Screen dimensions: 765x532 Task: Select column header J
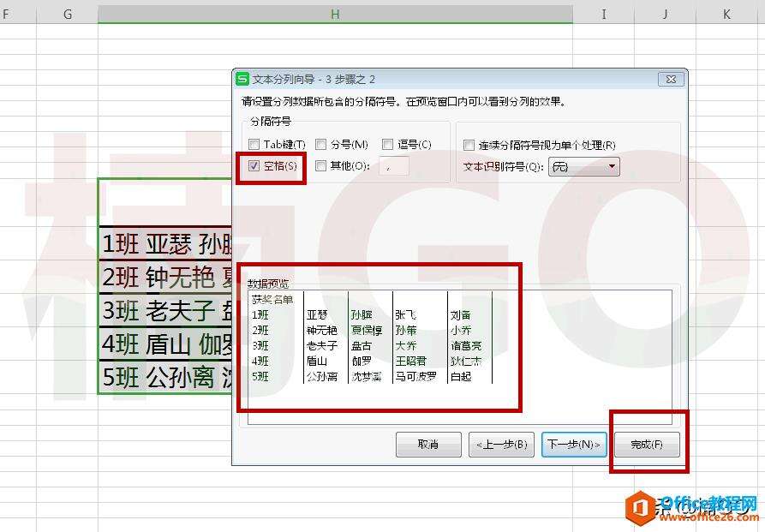(x=664, y=14)
